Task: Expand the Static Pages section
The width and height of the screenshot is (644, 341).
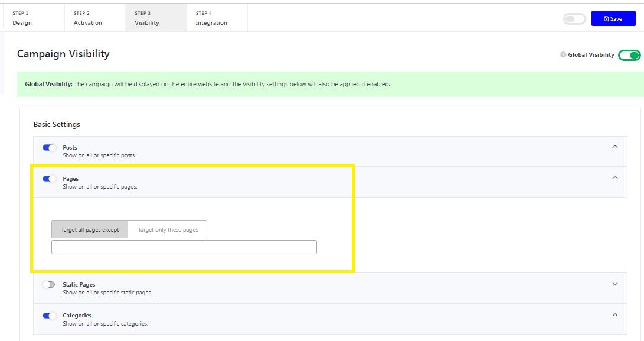Action: coord(615,282)
